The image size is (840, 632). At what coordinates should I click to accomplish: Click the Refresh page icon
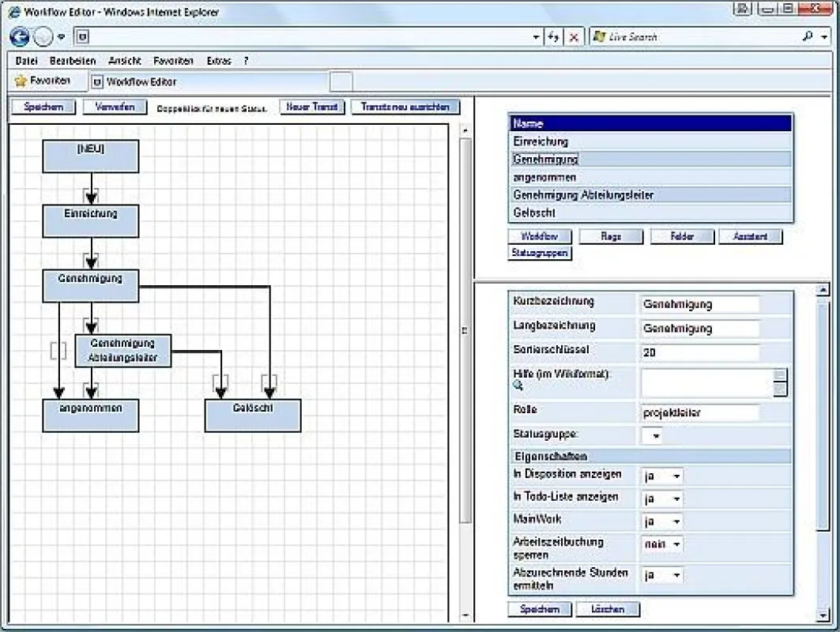pos(553,37)
